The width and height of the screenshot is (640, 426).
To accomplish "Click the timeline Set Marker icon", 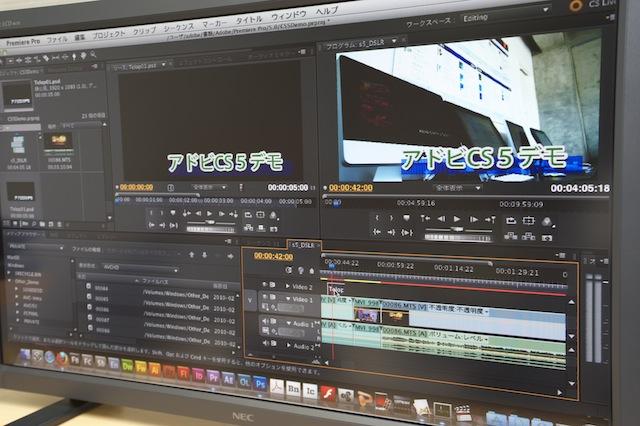I will pyautogui.click(x=311, y=271).
